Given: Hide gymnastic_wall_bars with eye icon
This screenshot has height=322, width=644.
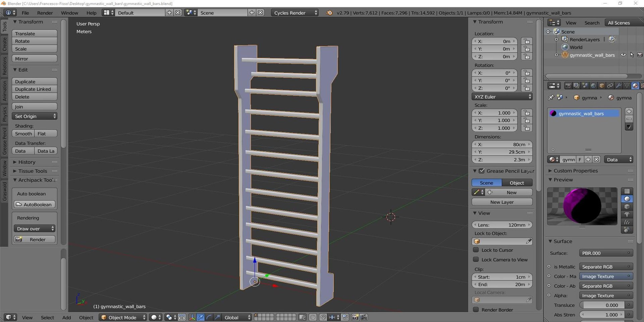Looking at the screenshot, I should tap(623, 55).
